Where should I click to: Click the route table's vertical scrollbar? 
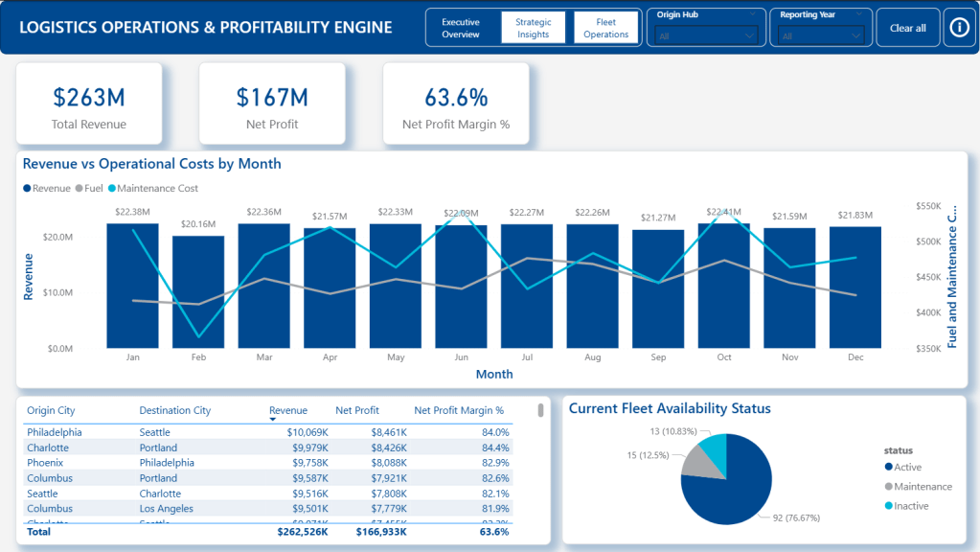coord(541,411)
